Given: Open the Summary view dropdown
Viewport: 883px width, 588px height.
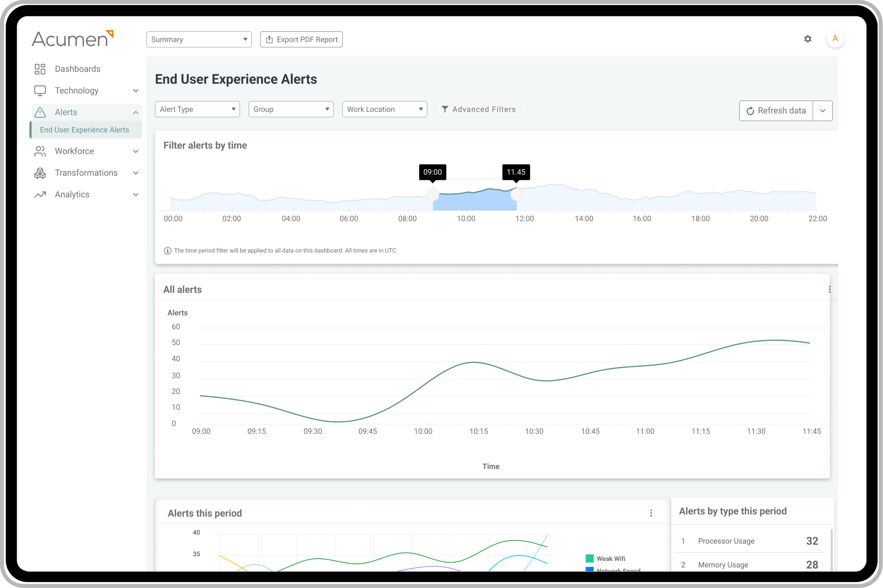Looking at the screenshot, I should tap(199, 40).
